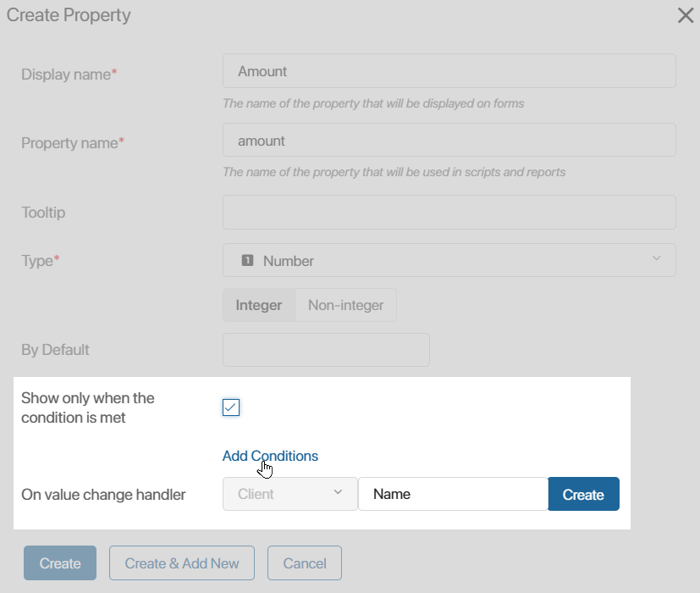Toggle Show only when condition is met

point(231,407)
